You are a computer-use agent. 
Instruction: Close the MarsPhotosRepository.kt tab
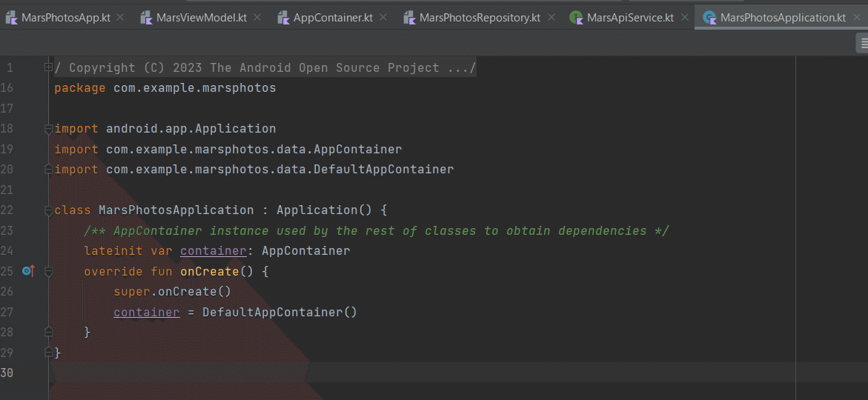[551, 17]
